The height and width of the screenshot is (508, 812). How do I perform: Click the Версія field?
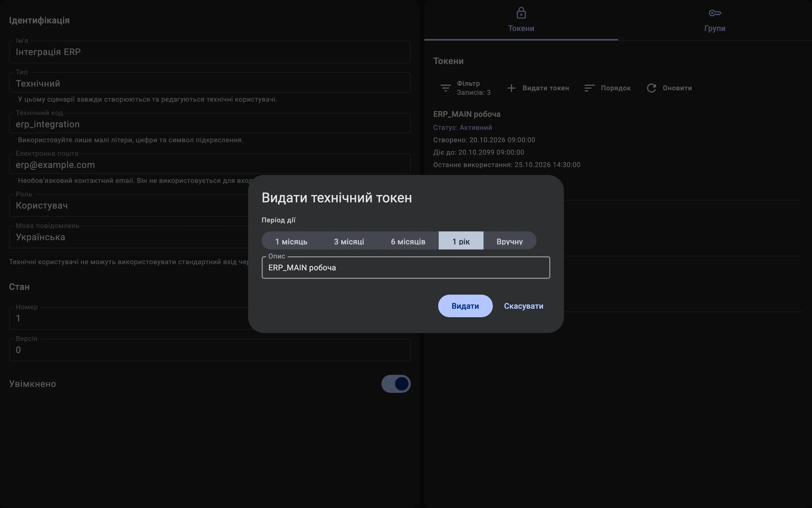point(210,350)
